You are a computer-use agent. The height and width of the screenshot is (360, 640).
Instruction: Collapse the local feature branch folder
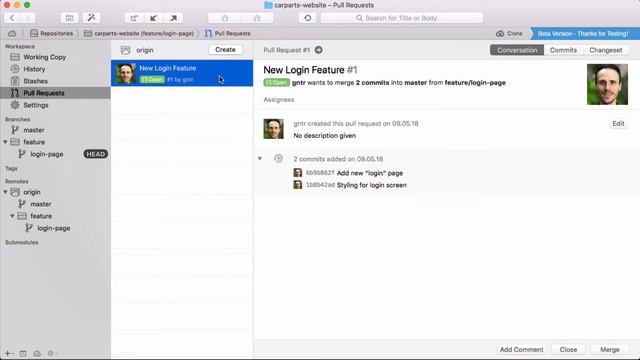coord(5,142)
